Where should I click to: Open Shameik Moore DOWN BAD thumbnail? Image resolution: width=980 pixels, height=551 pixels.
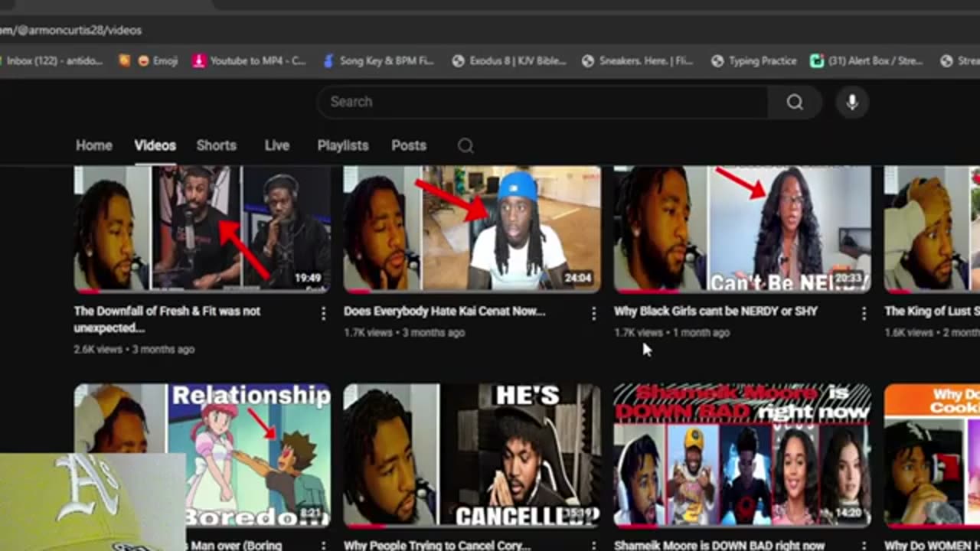click(743, 455)
